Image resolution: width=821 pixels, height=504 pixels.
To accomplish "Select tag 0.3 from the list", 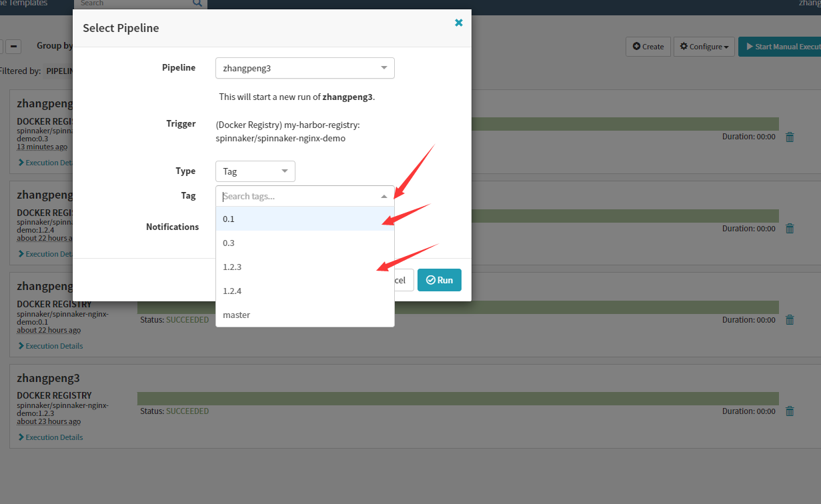I will tap(305, 243).
